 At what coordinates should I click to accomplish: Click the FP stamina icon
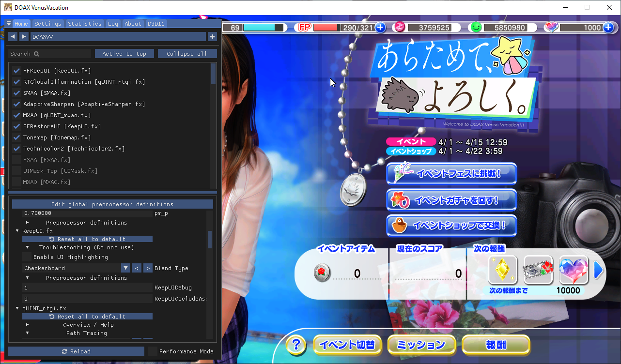click(x=304, y=28)
